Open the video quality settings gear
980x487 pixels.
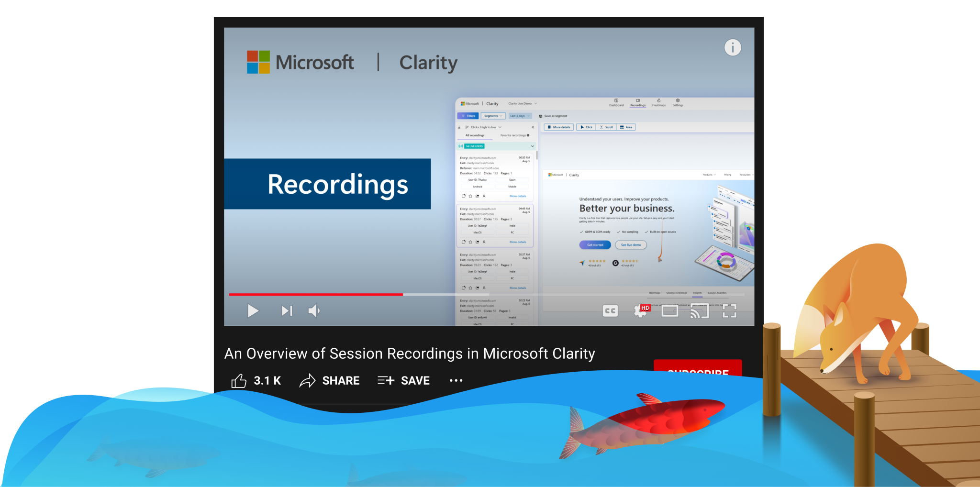click(640, 310)
